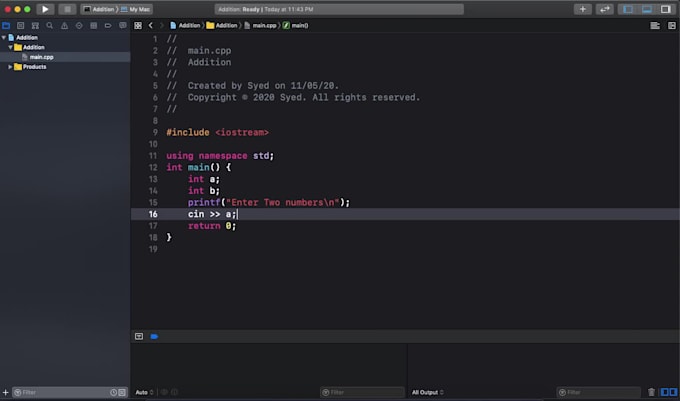
Task: Click main() in the jump bar
Action: tap(299, 25)
